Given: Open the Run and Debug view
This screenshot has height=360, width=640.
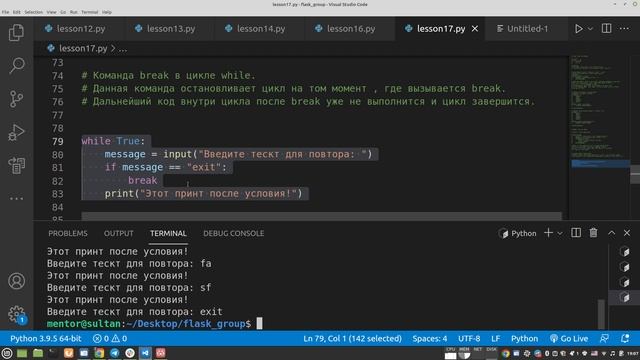Looking at the screenshot, I should pos(16,132).
